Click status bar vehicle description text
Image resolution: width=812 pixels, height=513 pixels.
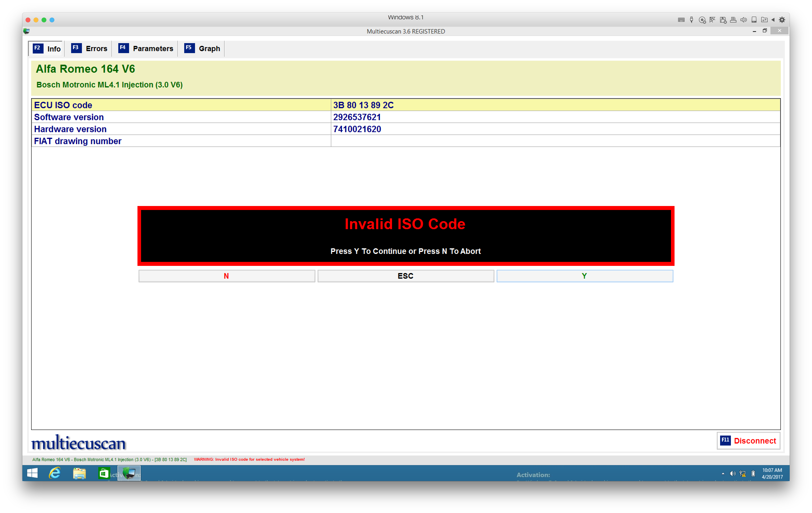(109, 460)
